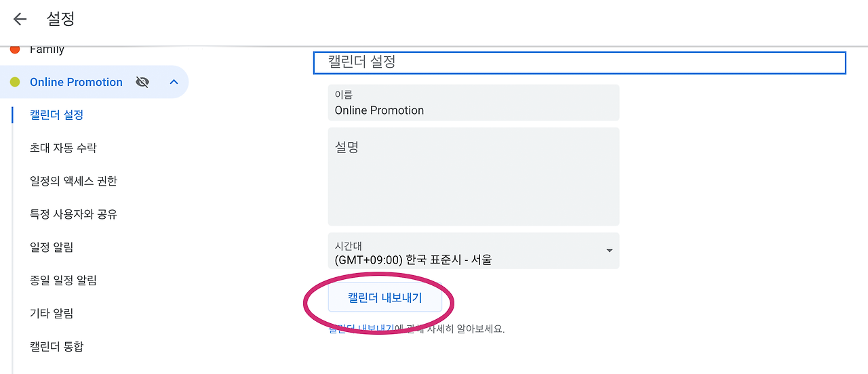
Task: Open the 캘린더 내보내기 learn more link
Action: (x=361, y=329)
